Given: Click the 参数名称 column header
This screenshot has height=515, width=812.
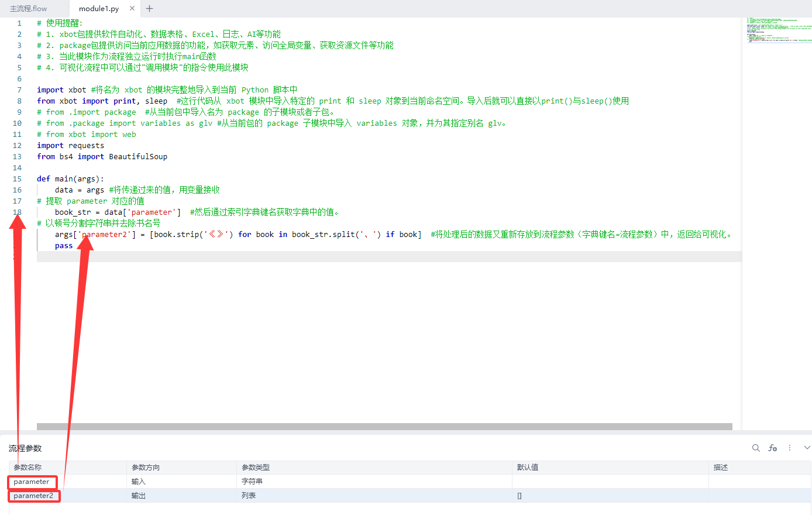Looking at the screenshot, I should click(x=28, y=468).
